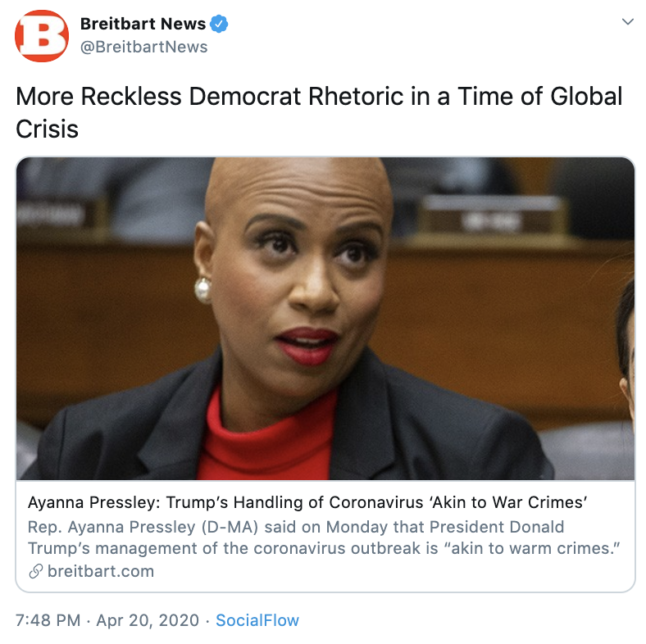Open the Breitbart News display name
The height and width of the screenshot is (644, 646).
click(x=143, y=24)
